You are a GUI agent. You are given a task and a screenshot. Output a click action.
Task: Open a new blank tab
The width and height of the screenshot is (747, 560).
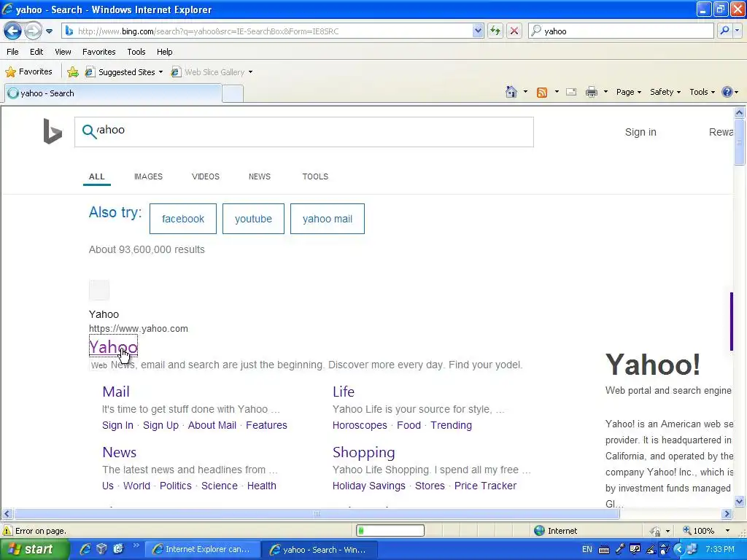point(233,94)
